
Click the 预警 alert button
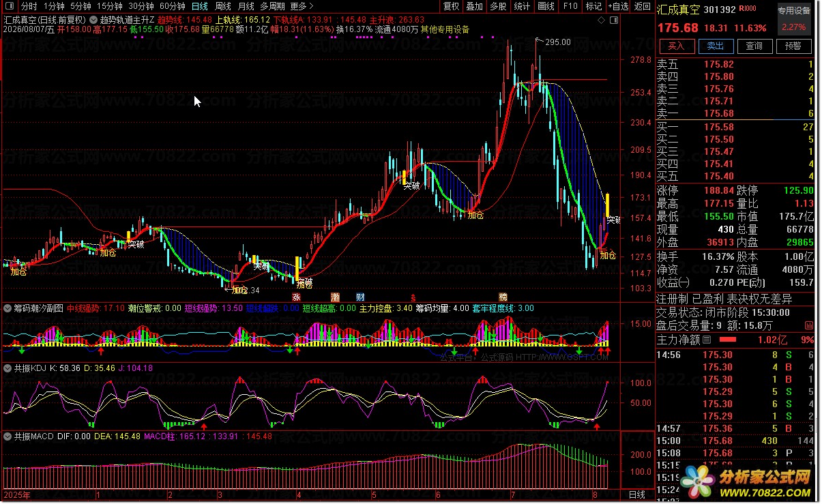[x=793, y=46]
